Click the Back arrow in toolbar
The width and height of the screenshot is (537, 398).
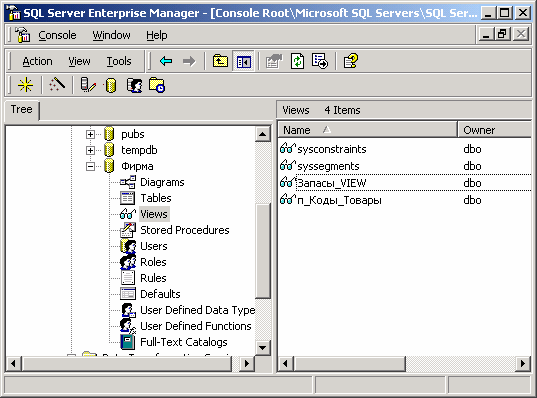166,61
